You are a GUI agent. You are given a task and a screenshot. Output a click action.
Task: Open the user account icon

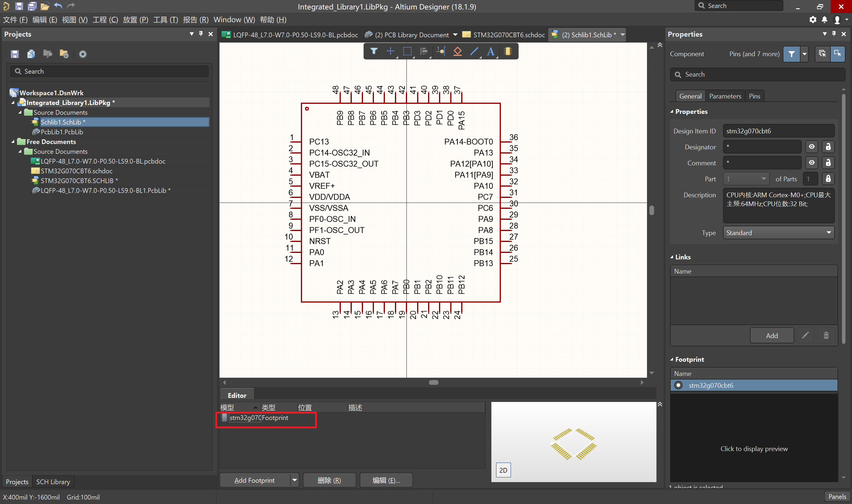(x=837, y=20)
